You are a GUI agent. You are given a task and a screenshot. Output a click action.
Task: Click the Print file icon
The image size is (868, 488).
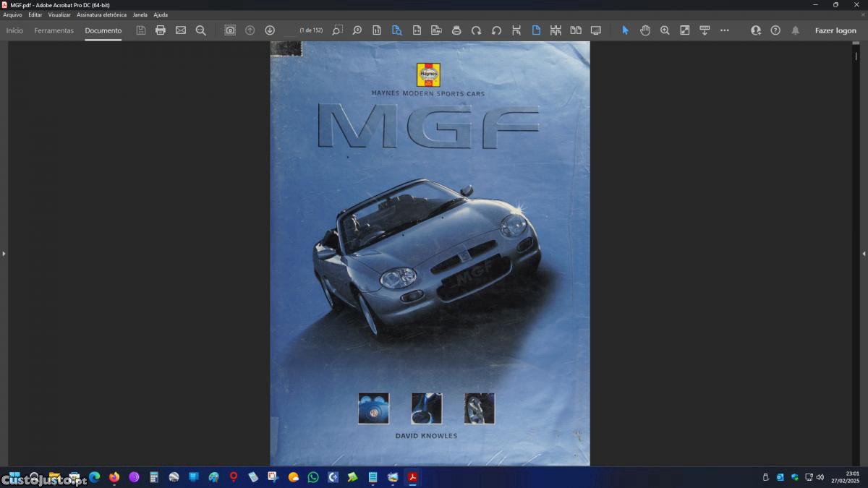point(161,30)
